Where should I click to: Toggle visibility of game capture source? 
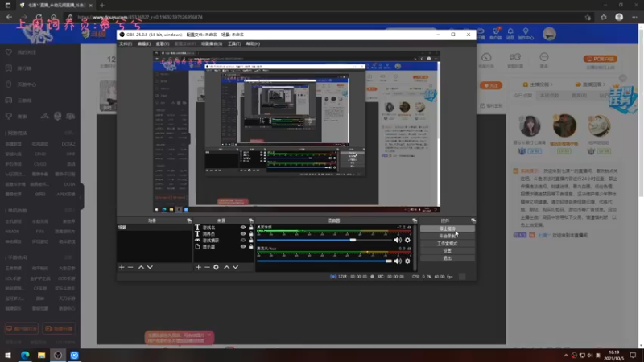pyautogui.click(x=243, y=240)
